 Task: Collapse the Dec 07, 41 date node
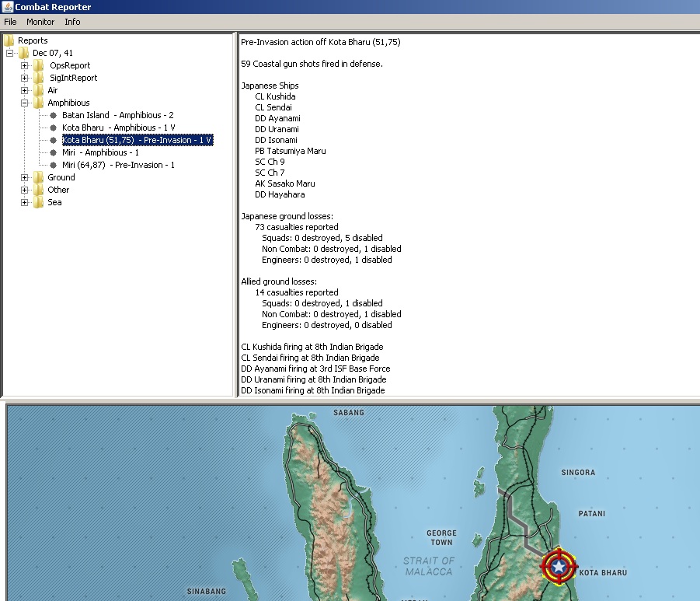[x=10, y=53]
